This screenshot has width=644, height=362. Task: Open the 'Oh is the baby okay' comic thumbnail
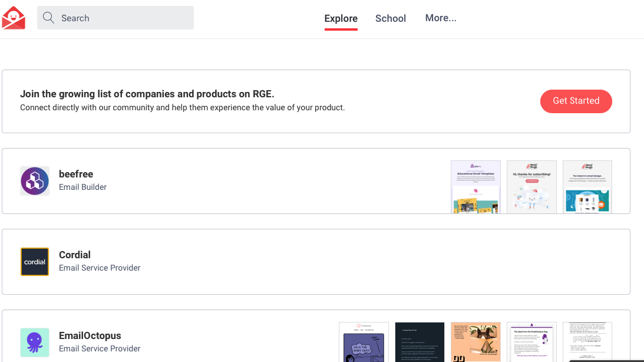364,342
